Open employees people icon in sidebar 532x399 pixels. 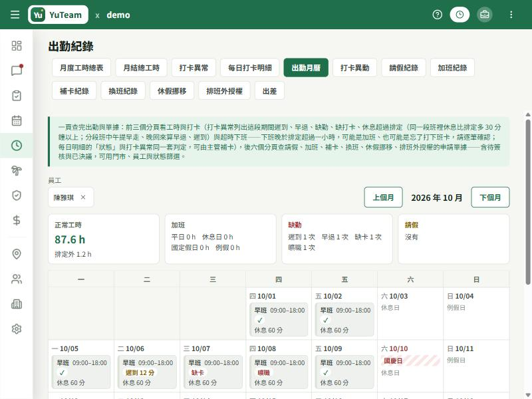pos(17,279)
